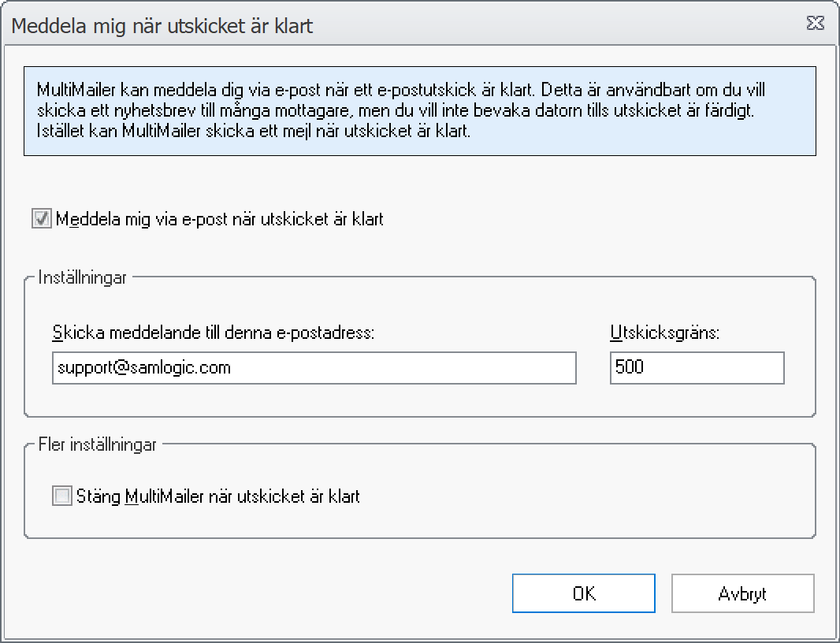Close the dialog with the X button

pos(816,23)
